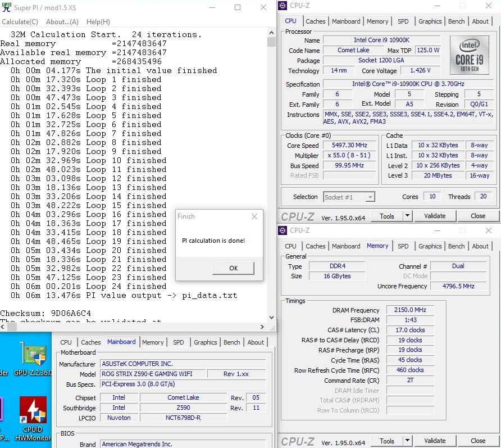Open the Calculate menu in Super PI
Image resolution: width=501 pixels, height=448 pixels.
point(20,22)
